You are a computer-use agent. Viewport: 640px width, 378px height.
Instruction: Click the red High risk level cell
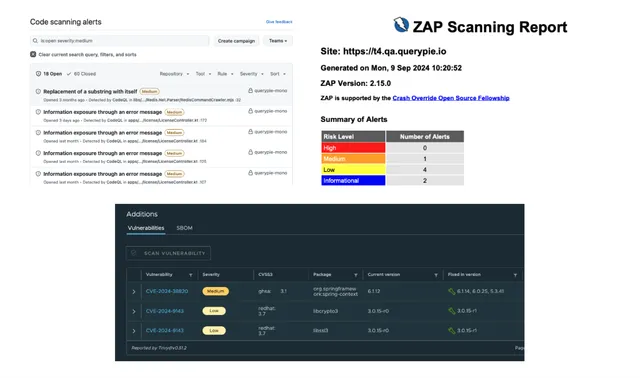click(353, 148)
